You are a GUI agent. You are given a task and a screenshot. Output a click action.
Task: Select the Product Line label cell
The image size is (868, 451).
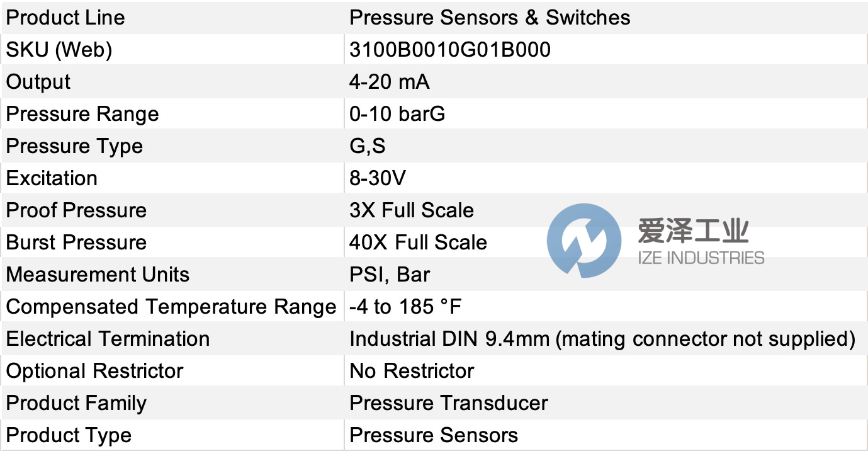(x=65, y=18)
